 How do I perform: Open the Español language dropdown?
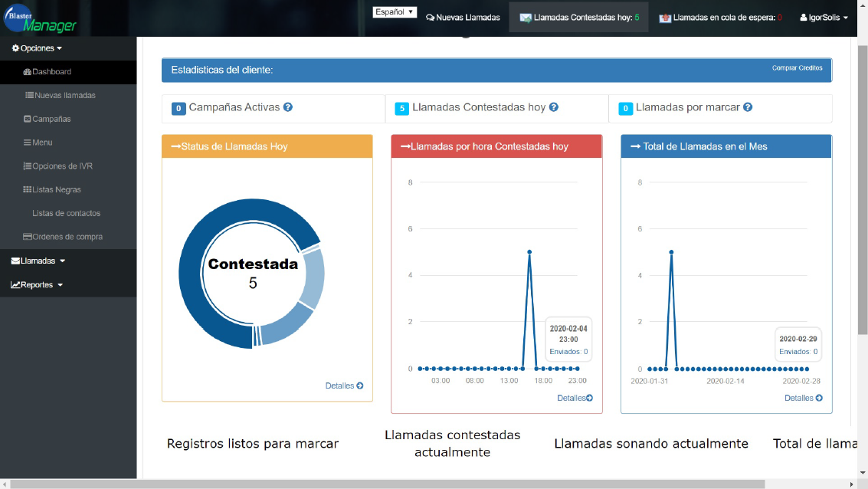tap(395, 12)
